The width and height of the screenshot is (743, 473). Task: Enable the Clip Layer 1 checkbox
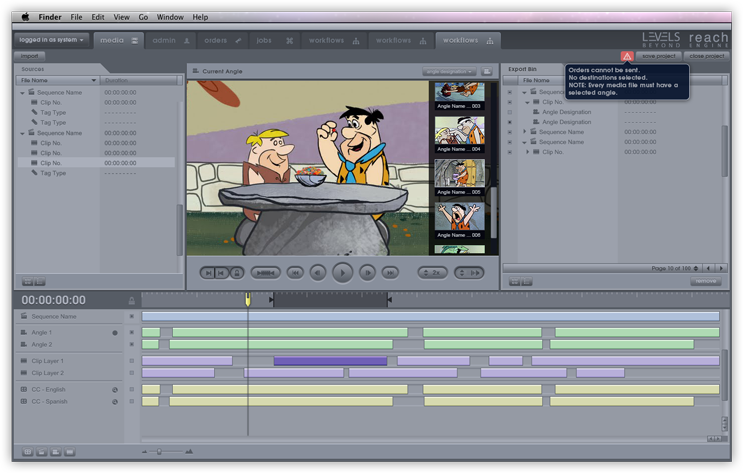[132, 361]
